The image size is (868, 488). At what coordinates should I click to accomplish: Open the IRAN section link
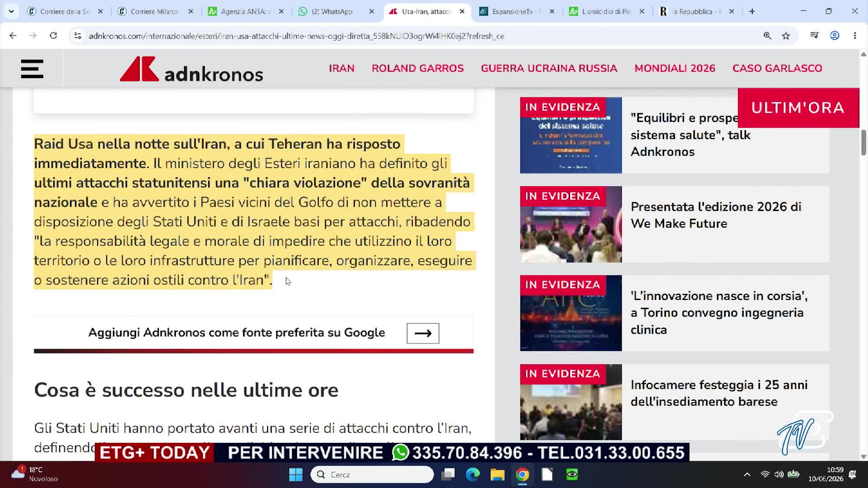click(341, 68)
